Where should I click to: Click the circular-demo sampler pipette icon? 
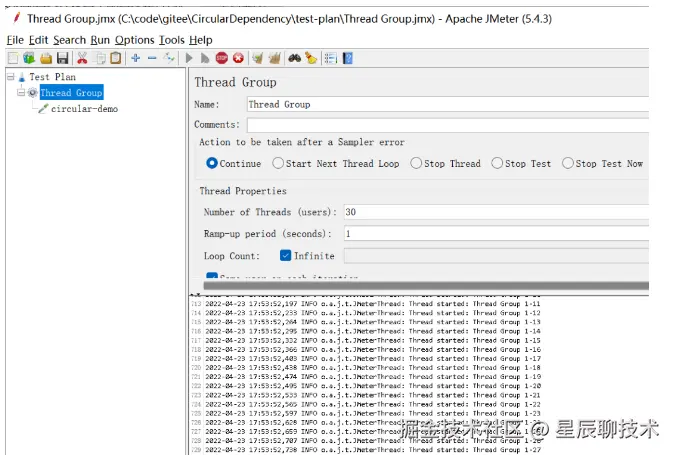pyautogui.click(x=43, y=109)
